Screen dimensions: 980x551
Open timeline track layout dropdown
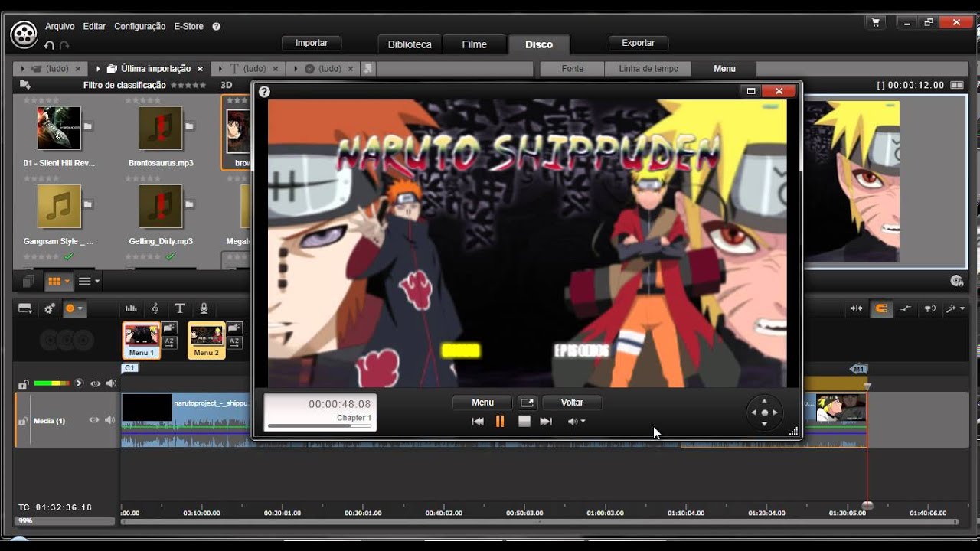click(26, 308)
